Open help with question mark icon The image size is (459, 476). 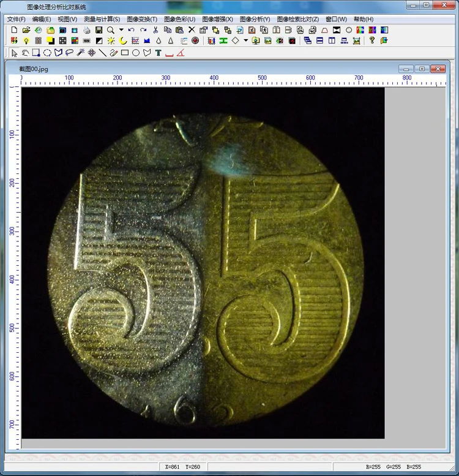click(372, 40)
